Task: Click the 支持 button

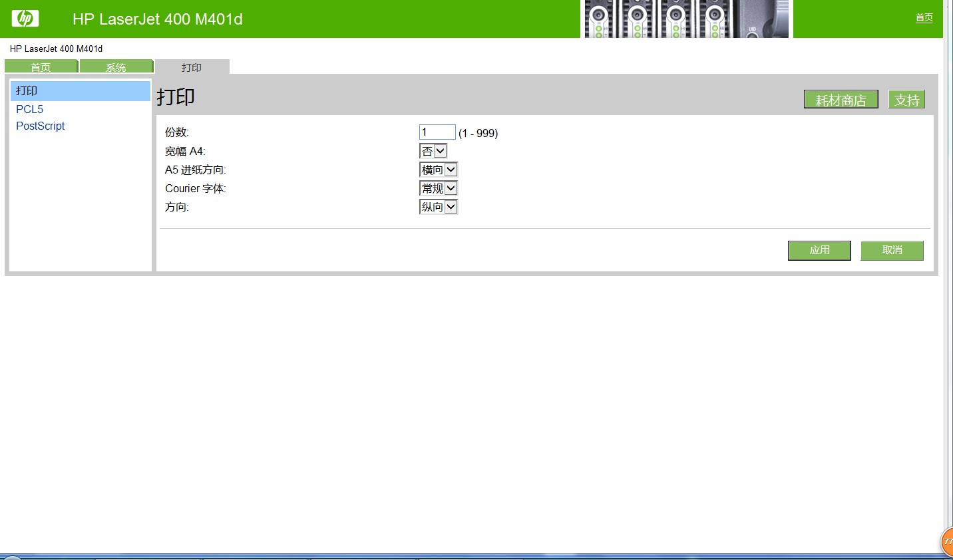Action: click(x=906, y=100)
